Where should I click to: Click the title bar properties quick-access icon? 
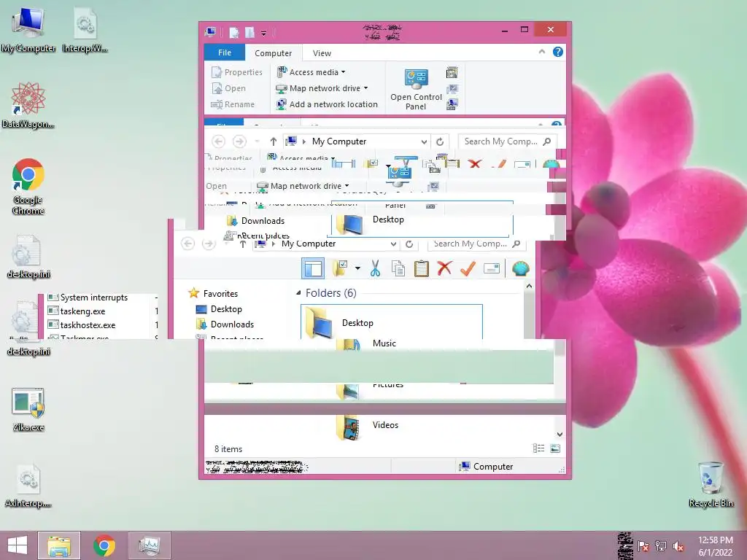[234, 32]
